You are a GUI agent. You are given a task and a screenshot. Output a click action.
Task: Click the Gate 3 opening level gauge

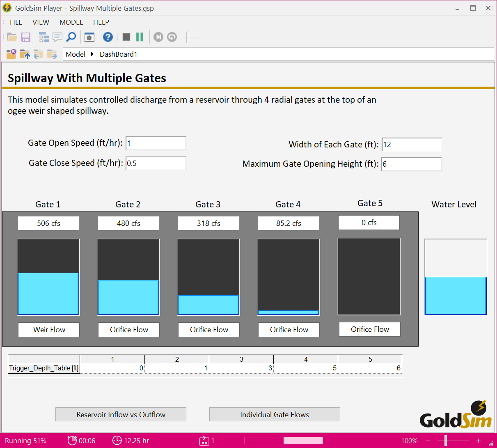[x=208, y=277]
